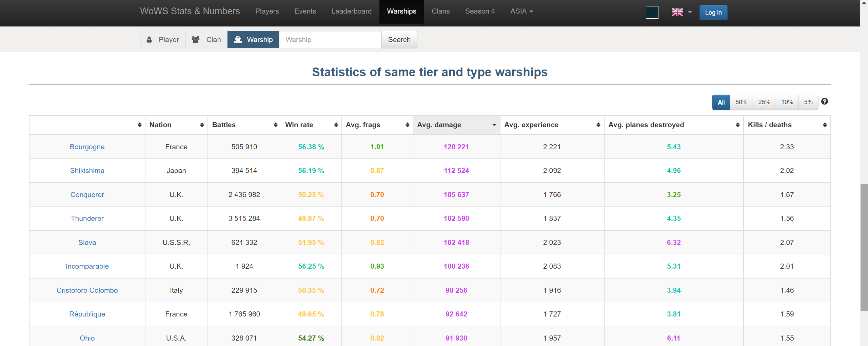Sort by the Nation column arrows

tap(202, 125)
